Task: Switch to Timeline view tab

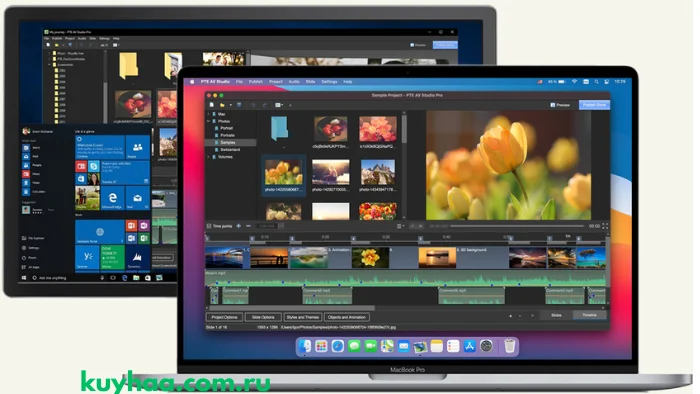Action: [589, 315]
